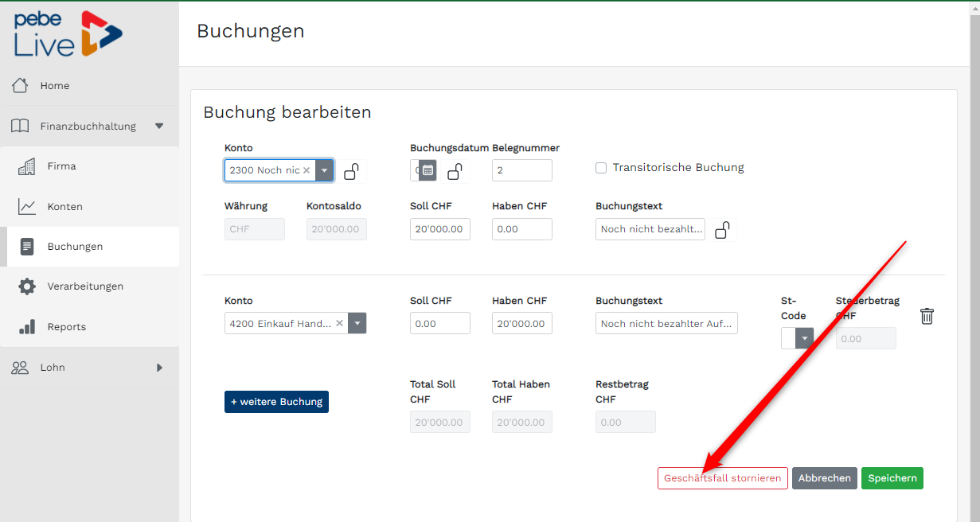Save the booking with Speichern

(892, 478)
